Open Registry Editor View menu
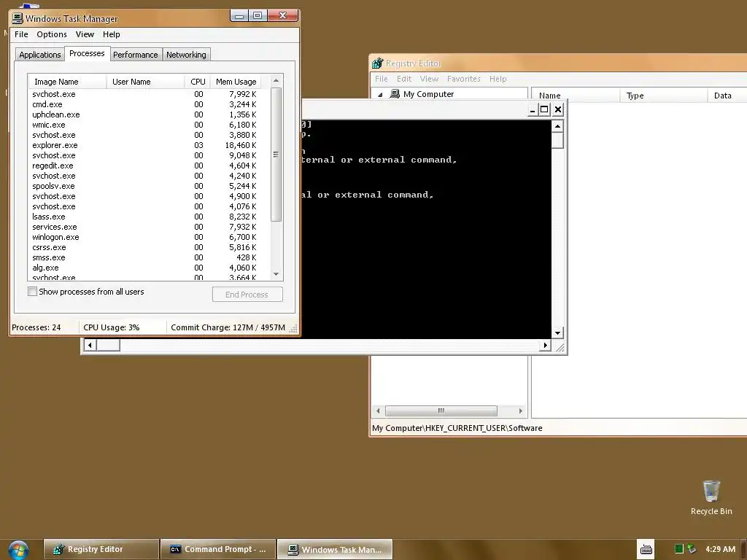747x560 pixels. coord(429,79)
